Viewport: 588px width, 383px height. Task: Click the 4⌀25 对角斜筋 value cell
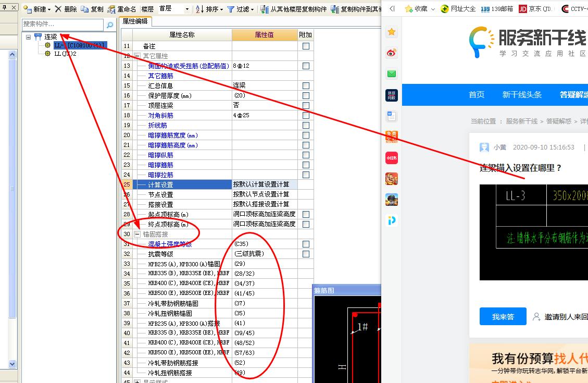pyautogui.click(x=265, y=115)
